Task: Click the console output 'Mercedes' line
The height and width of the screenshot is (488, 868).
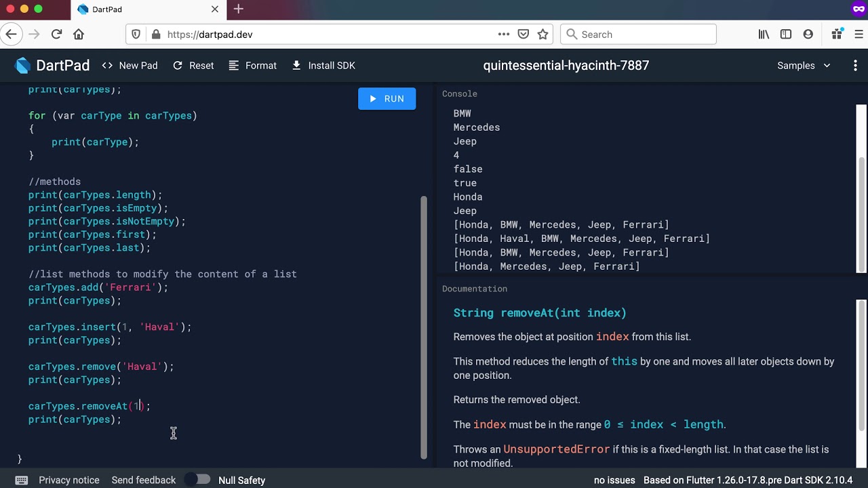Action: [x=477, y=127]
